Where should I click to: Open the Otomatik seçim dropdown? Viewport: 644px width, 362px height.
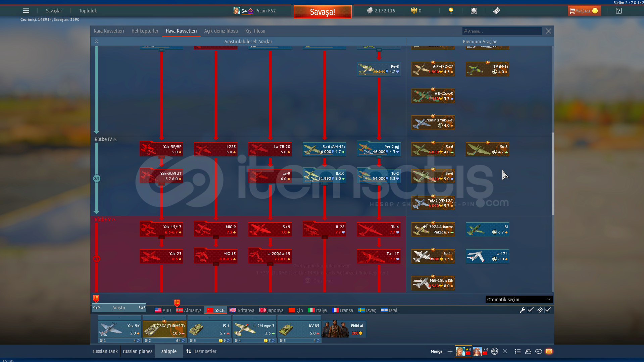pyautogui.click(x=519, y=299)
